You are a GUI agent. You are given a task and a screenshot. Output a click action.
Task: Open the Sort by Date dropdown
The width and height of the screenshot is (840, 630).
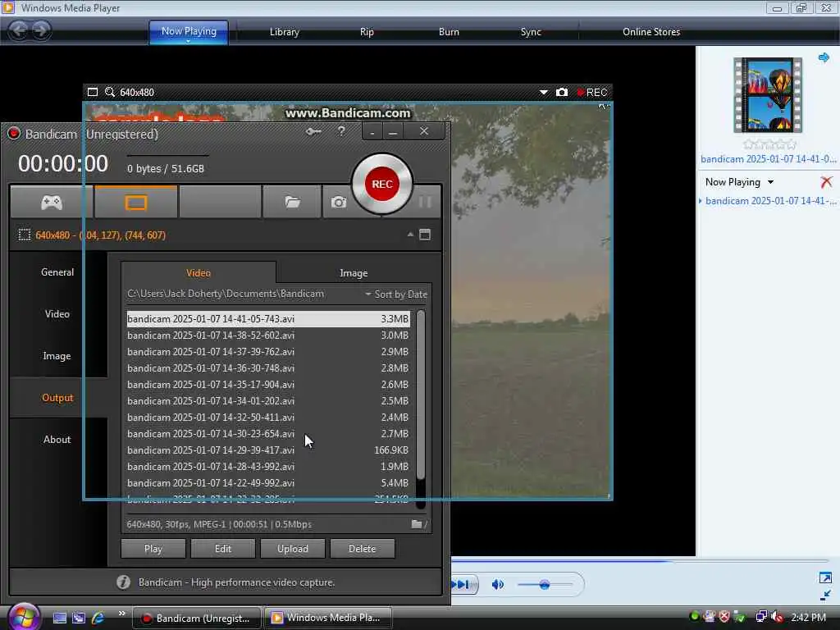[x=396, y=294]
